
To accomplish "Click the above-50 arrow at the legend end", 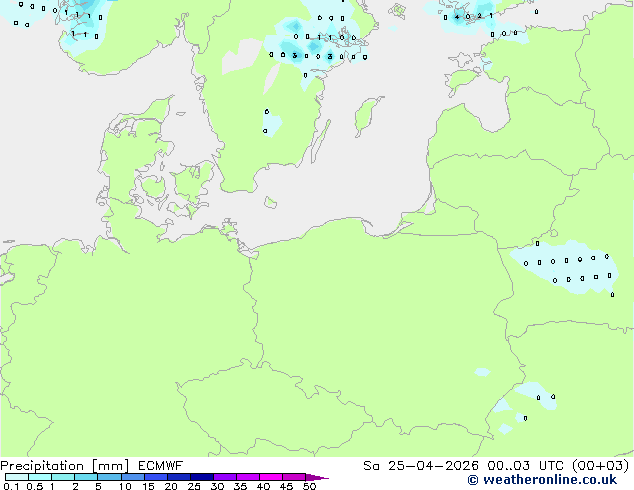I will tap(317, 477).
